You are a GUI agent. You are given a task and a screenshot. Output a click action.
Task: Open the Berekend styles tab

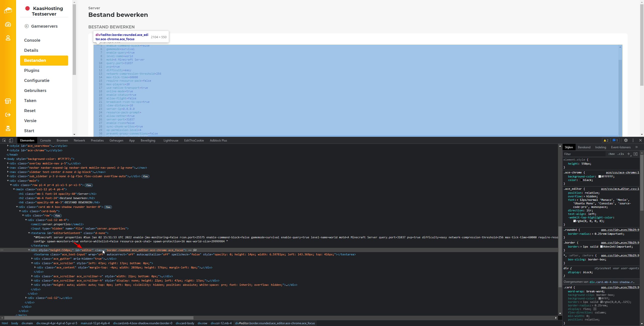tap(584, 147)
